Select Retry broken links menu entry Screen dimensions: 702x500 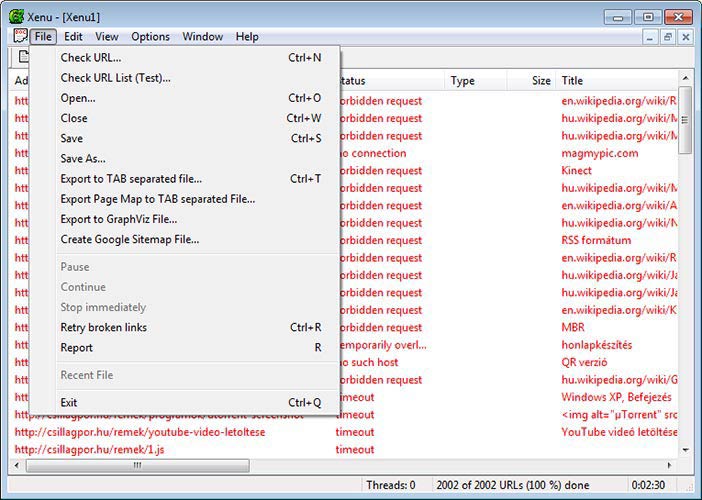103,327
